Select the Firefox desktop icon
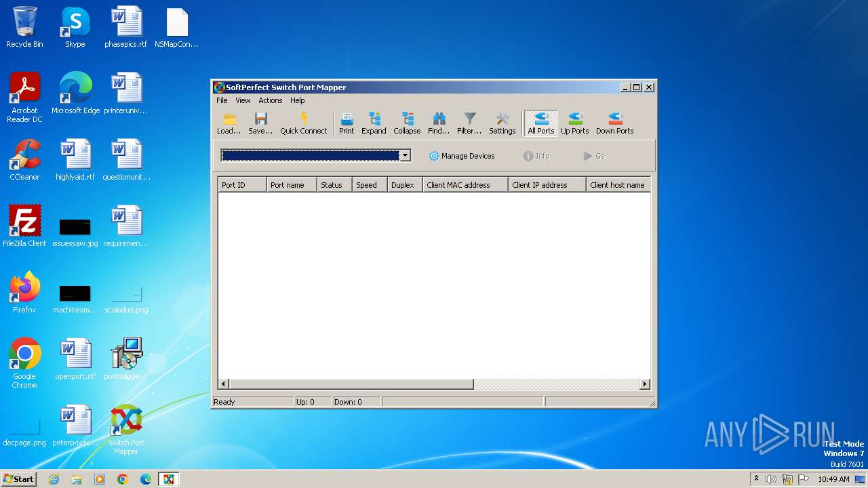 point(24,293)
